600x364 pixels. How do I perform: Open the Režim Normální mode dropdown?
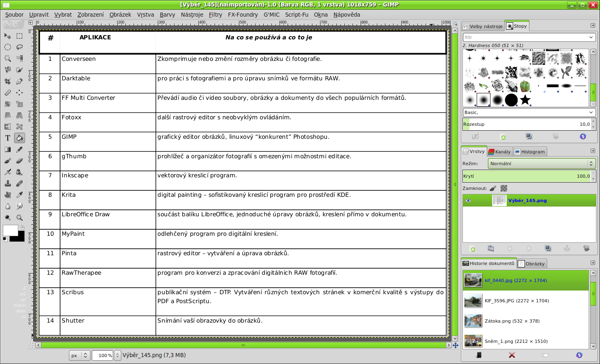[x=542, y=164]
